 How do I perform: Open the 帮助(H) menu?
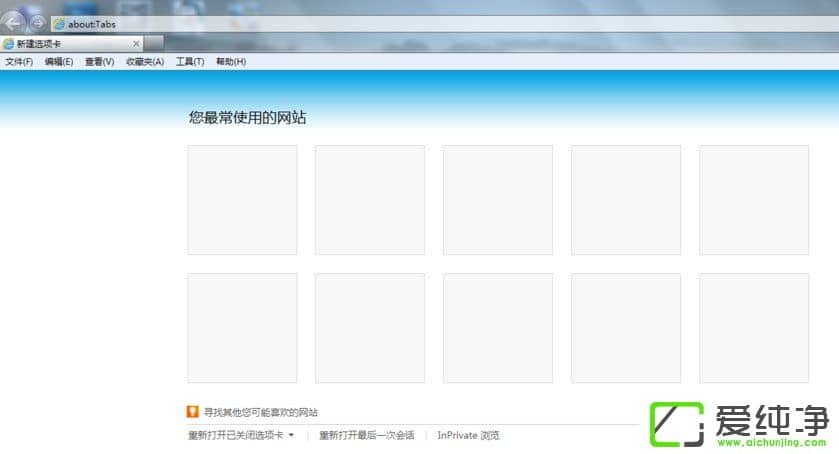pyautogui.click(x=231, y=62)
